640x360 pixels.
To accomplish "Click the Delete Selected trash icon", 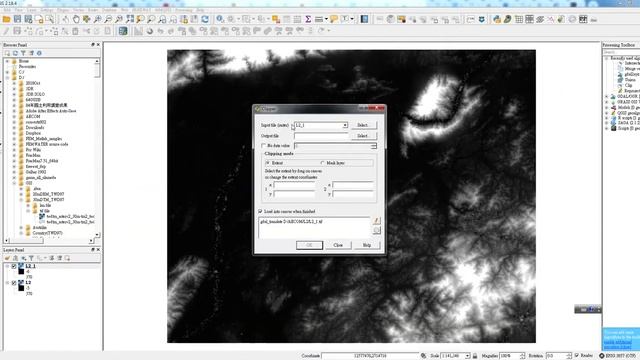I will tap(76, 31).
